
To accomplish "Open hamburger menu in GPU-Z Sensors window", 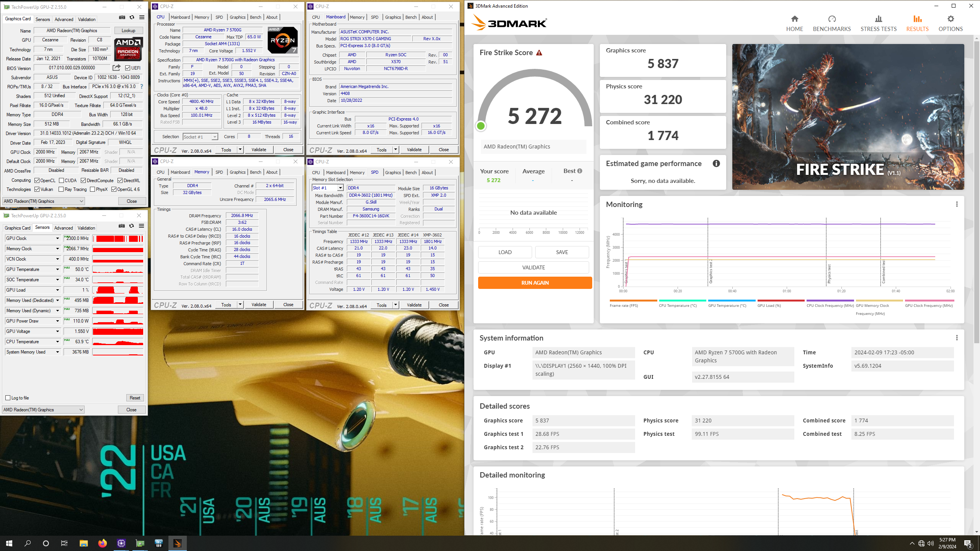I will tap(141, 226).
